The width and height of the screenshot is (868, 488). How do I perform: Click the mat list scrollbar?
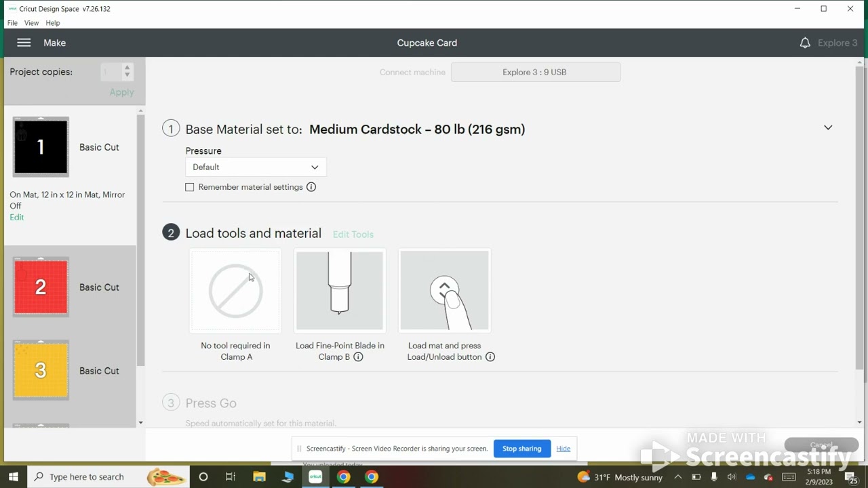140,241
